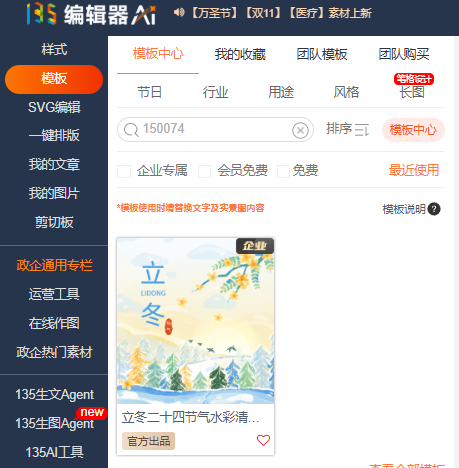Click the 最近使用 link
459x468 pixels.
click(x=414, y=170)
